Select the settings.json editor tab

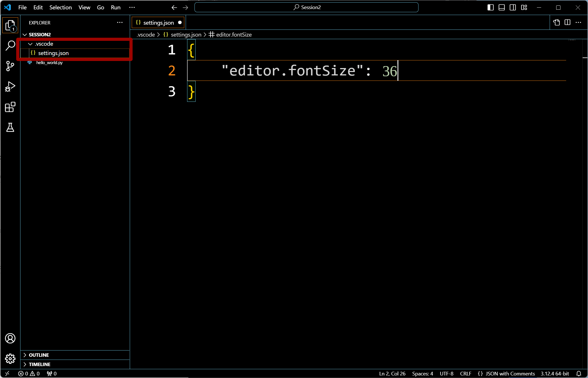[x=158, y=23]
